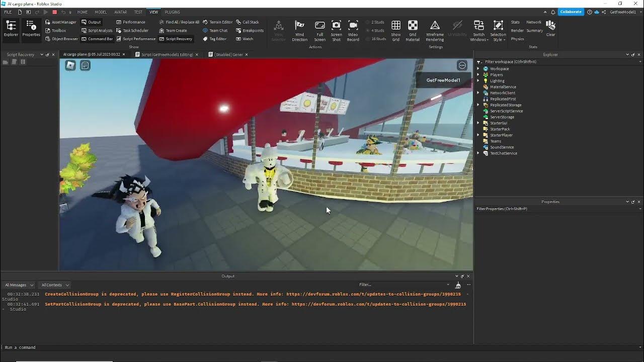Open Switch Windows dropdown
Image resolution: width=644 pixels, height=362 pixels.
click(x=479, y=31)
